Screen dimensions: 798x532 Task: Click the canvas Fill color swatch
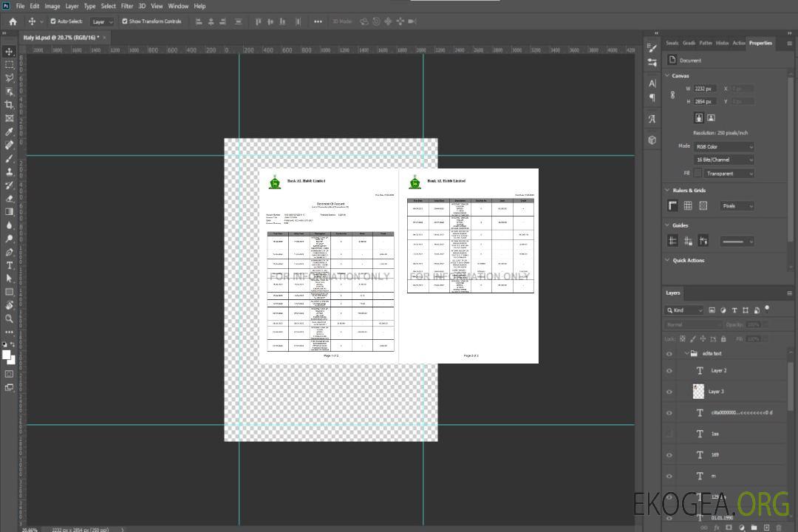[698, 174]
